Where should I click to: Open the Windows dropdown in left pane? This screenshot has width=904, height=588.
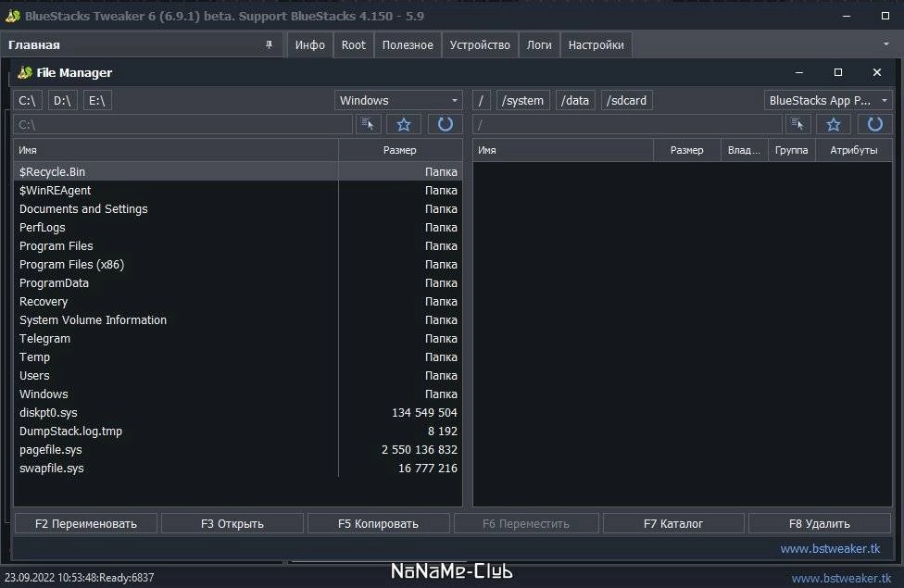pos(398,100)
